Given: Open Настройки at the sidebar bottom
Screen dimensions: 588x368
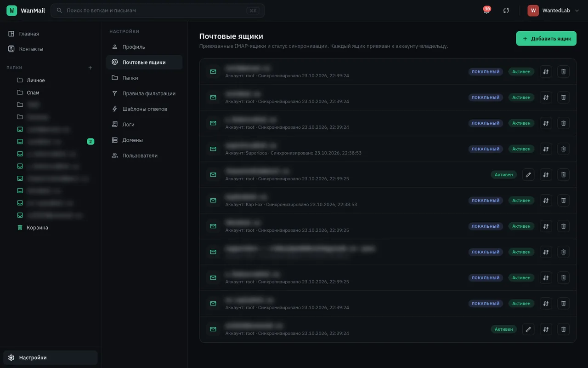Looking at the screenshot, I should (x=51, y=357).
